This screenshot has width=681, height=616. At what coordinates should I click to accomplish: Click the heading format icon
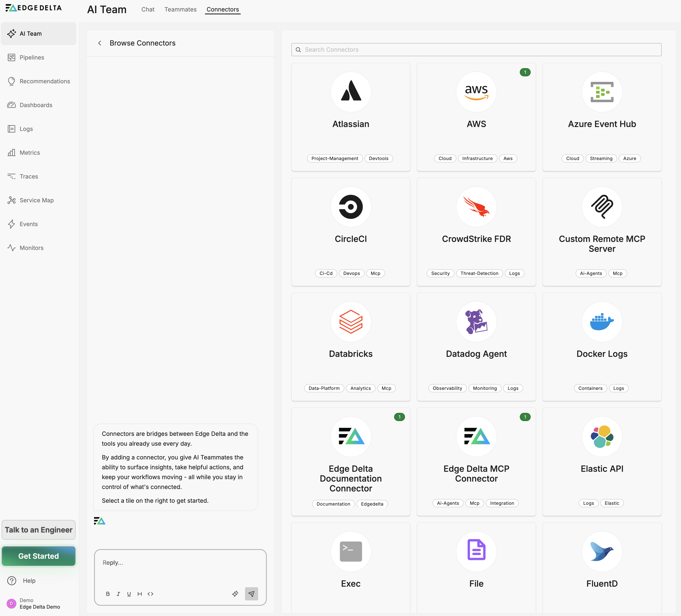[x=139, y=594]
